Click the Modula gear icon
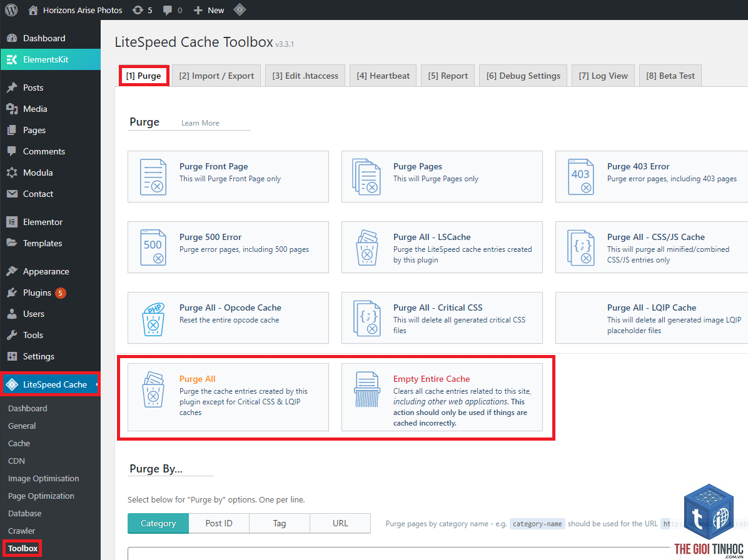The image size is (748, 560). [12, 172]
